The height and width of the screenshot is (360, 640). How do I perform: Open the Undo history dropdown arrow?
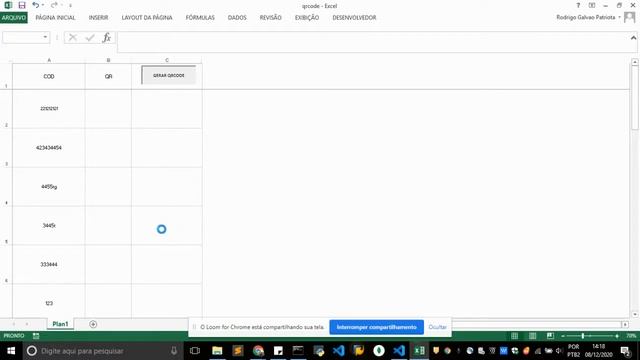43,5
